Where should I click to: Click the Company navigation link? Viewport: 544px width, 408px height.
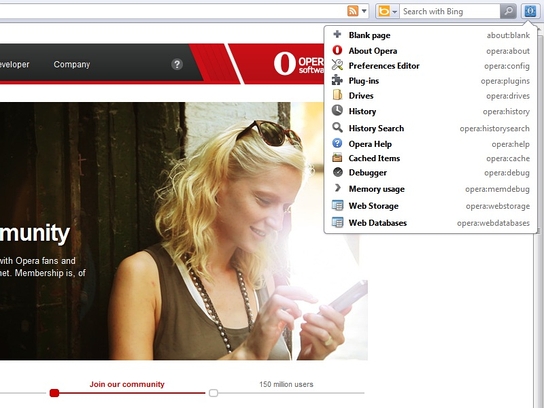(72, 65)
